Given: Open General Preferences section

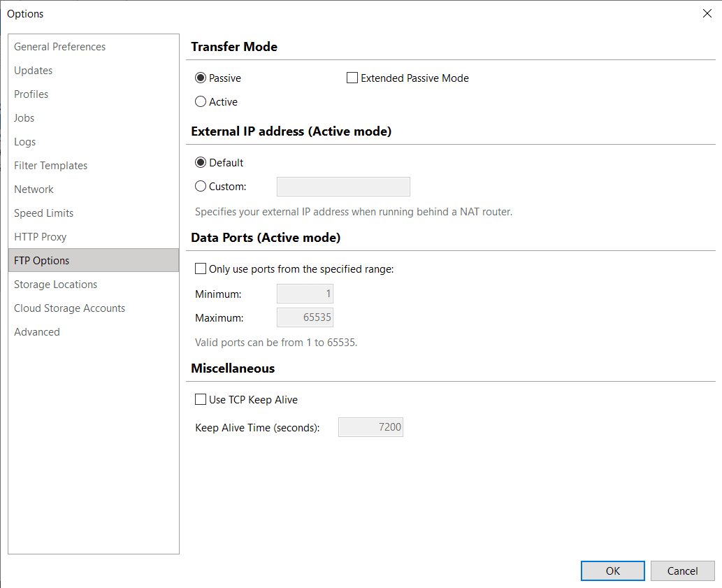Looking at the screenshot, I should [60, 47].
